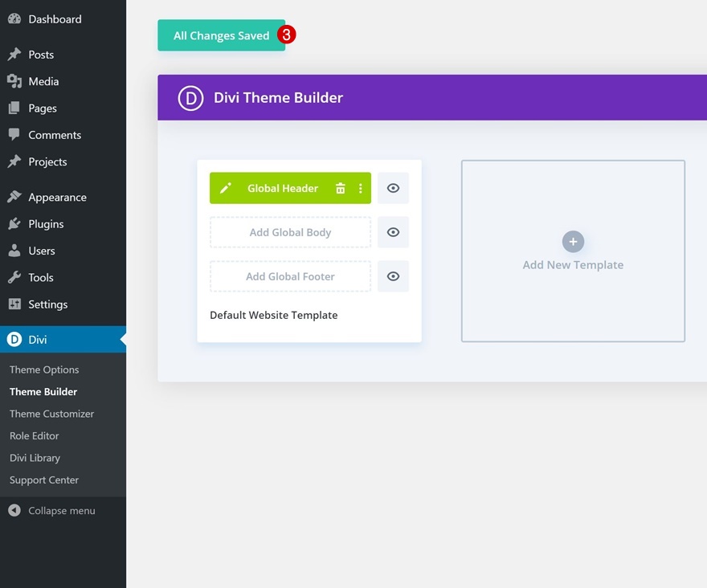The height and width of the screenshot is (588, 707).
Task: Toggle the visibility eye for Global Header
Action: [x=393, y=188]
